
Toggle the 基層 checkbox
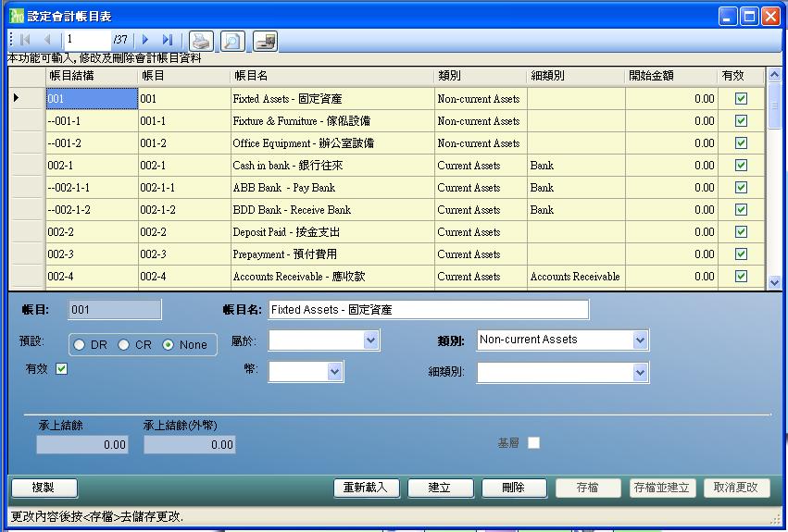533,443
